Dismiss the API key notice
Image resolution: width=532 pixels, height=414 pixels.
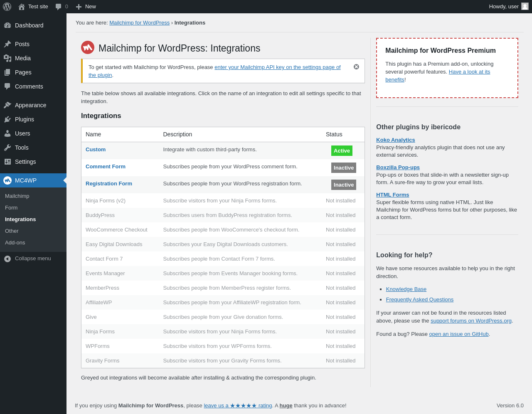tap(356, 67)
